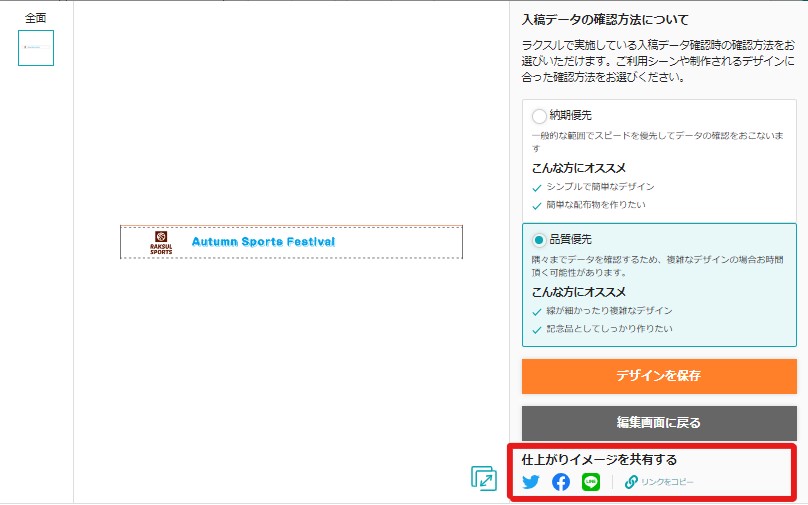Return to editor via 編集画面に戻る
808x505 pixels.
pyautogui.click(x=659, y=423)
